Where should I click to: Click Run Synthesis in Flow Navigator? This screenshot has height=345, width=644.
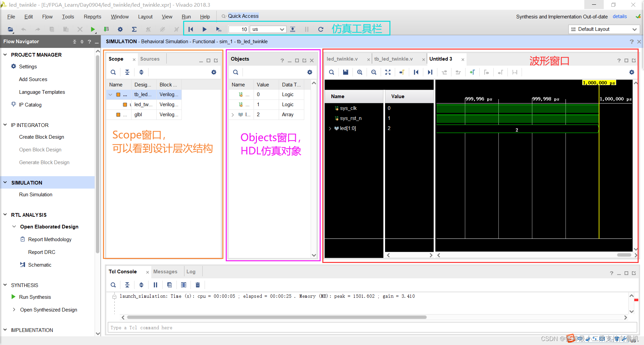tap(35, 297)
